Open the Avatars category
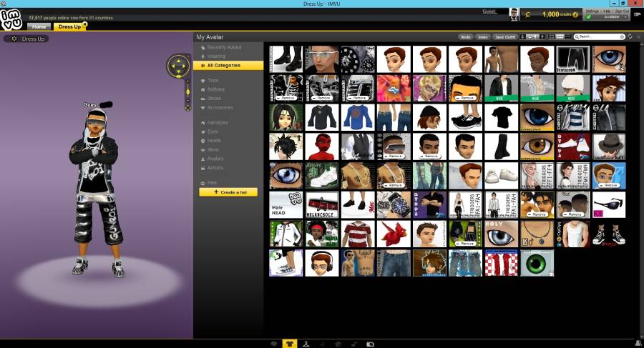 (215, 159)
